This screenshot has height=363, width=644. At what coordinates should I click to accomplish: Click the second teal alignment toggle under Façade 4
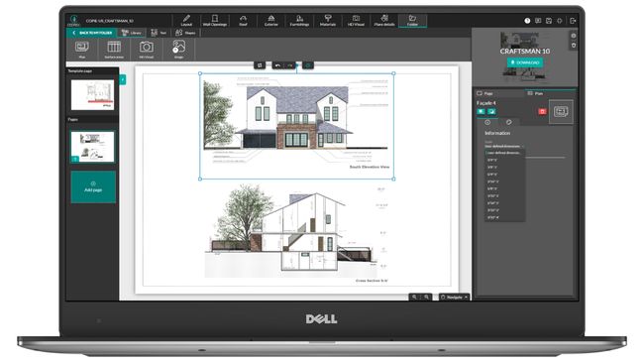[x=491, y=111]
